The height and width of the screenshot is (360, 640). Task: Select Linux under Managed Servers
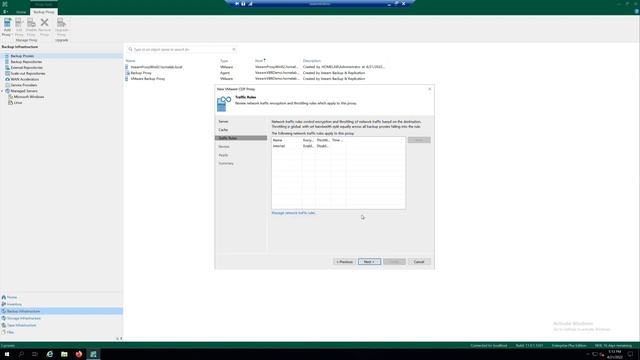(x=18, y=102)
